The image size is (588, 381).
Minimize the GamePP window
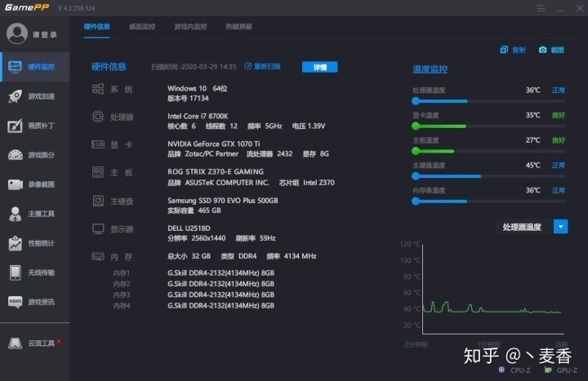pyautogui.click(x=560, y=8)
